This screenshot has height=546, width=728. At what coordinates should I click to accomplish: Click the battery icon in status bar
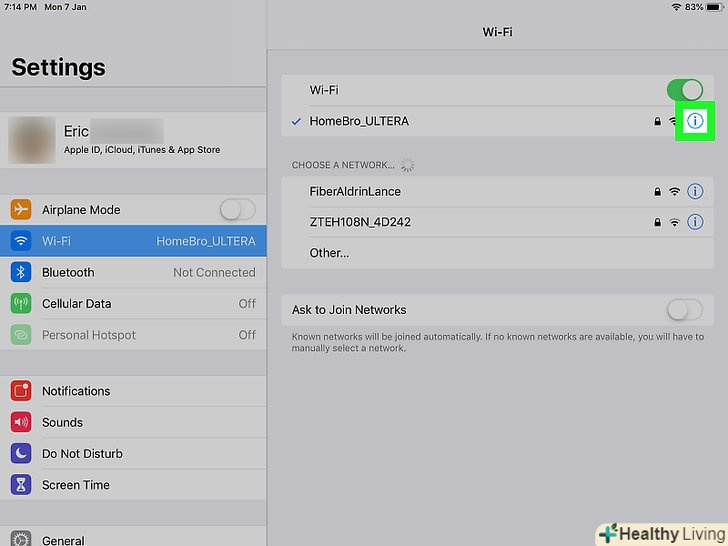click(715, 7)
